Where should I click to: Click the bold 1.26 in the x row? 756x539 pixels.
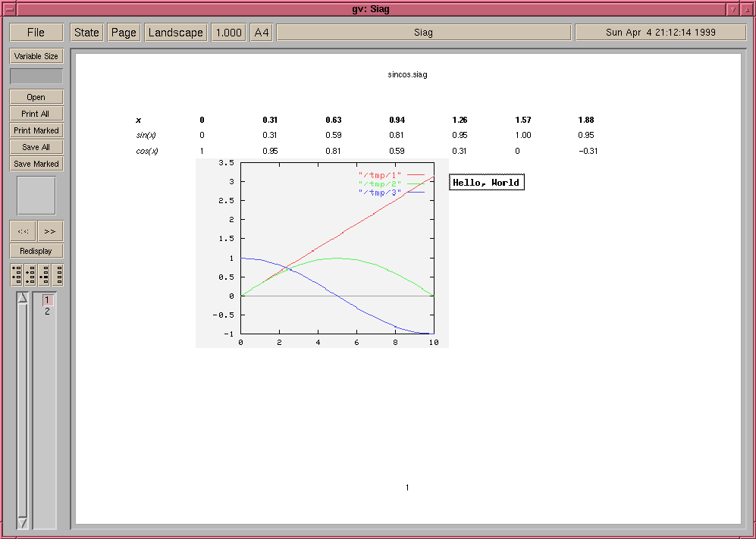pyautogui.click(x=460, y=120)
